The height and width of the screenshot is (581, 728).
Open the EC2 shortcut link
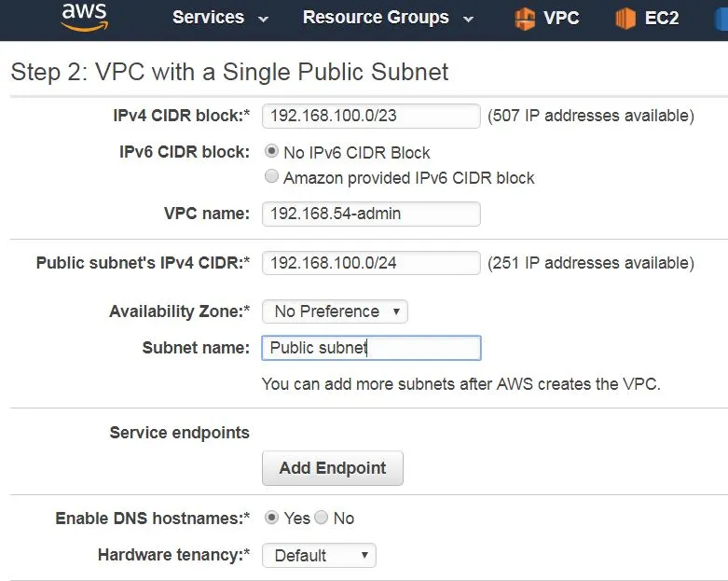pyautogui.click(x=662, y=18)
